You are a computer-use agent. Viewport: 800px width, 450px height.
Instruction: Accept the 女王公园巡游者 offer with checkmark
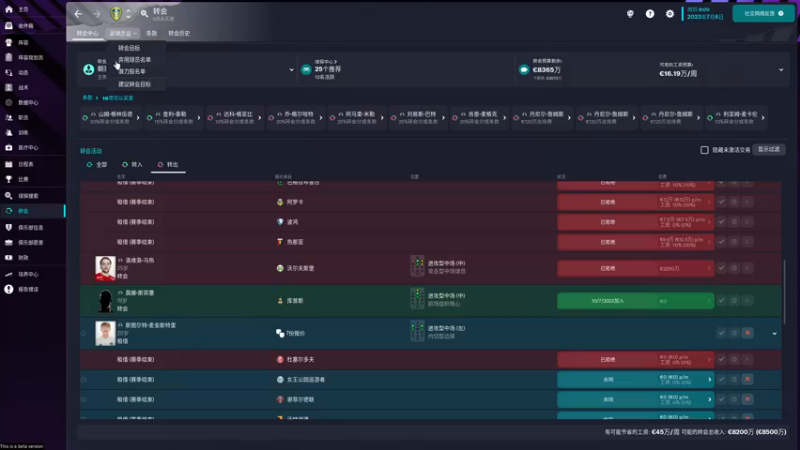[x=721, y=379]
